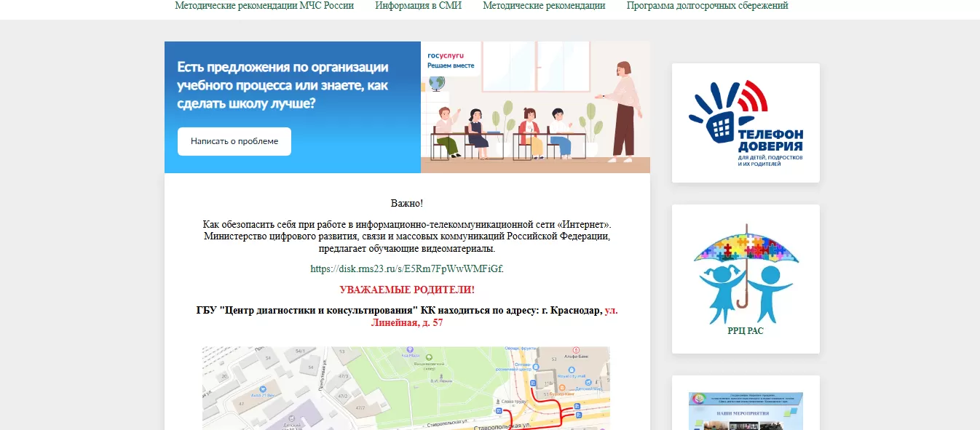Image resolution: width=980 pixels, height=430 pixels.
Task: Open Методические рекомендации МЧС России menu item
Action: [x=264, y=6]
